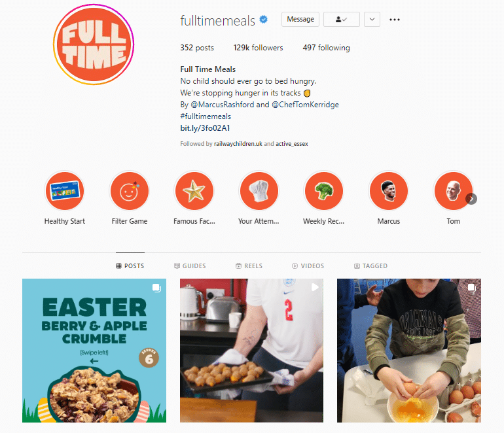
Task: Open the Filter Game highlight
Action: (x=130, y=191)
